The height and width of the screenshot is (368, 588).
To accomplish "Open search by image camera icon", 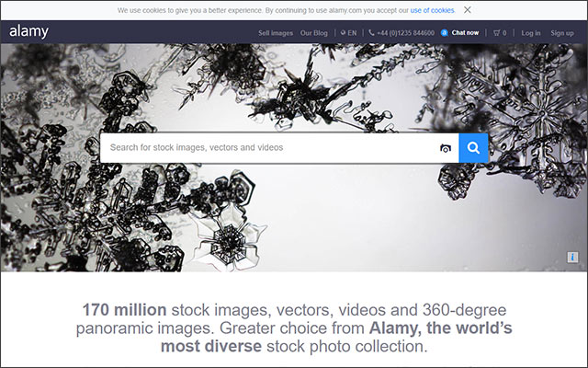I will point(445,148).
